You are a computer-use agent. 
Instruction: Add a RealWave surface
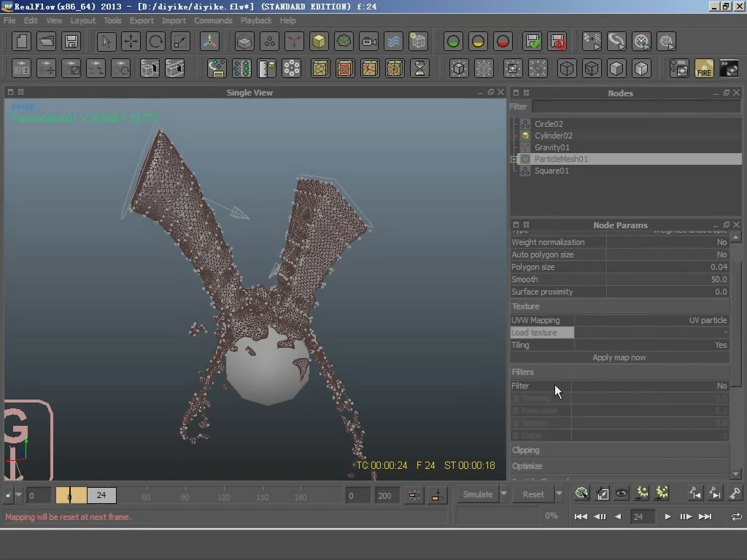[x=393, y=42]
